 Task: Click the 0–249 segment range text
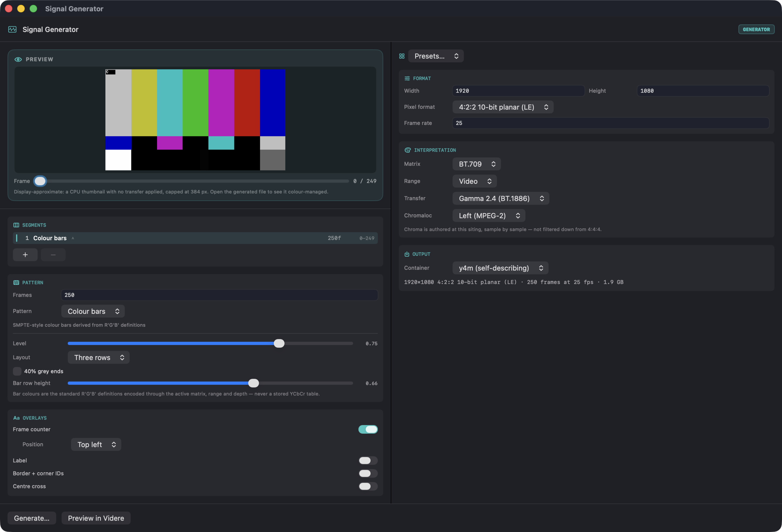367,238
